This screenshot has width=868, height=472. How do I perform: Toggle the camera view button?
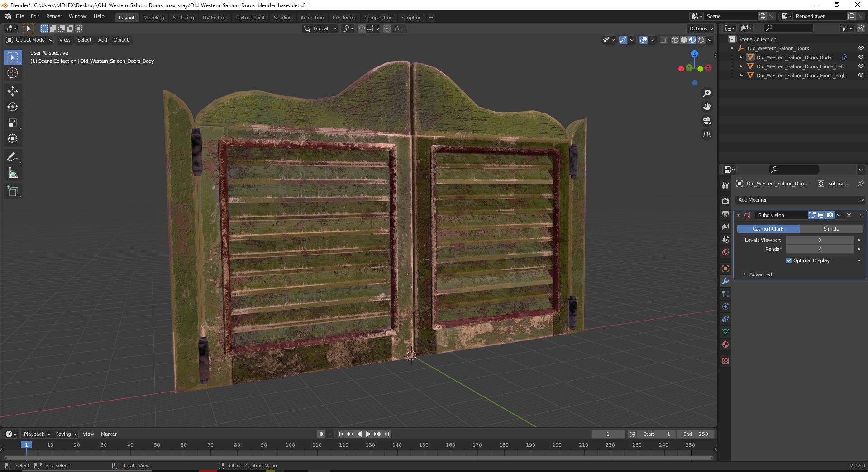[x=706, y=121]
